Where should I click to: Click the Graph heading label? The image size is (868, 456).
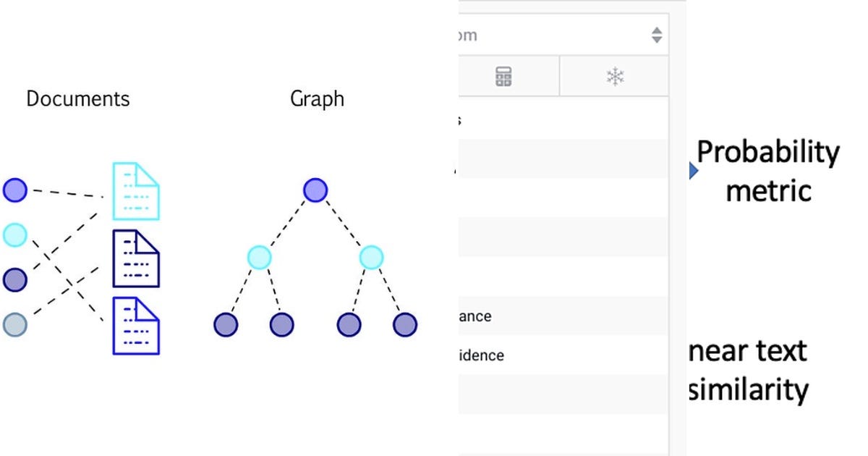click(317, 98)
